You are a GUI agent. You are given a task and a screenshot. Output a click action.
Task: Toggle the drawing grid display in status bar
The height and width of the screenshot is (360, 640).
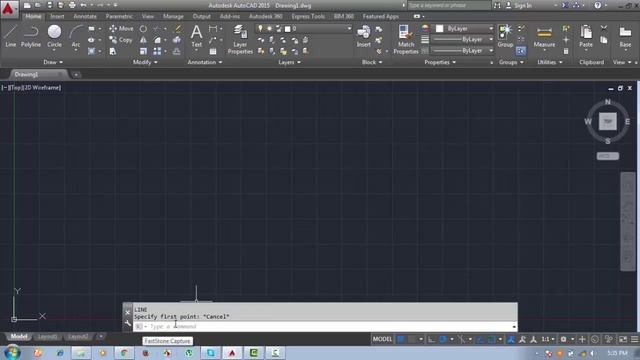coord(401,339)
